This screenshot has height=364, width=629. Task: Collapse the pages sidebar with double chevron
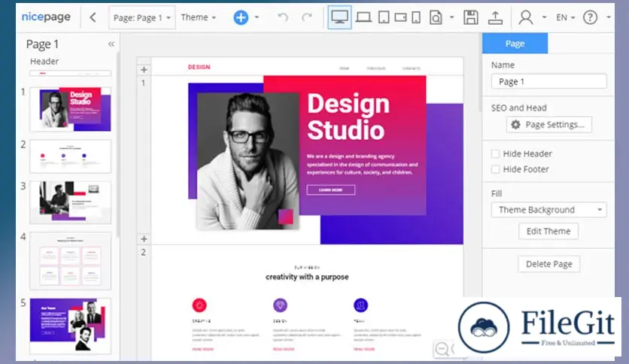pyautogui.click(x=111, y=44)
